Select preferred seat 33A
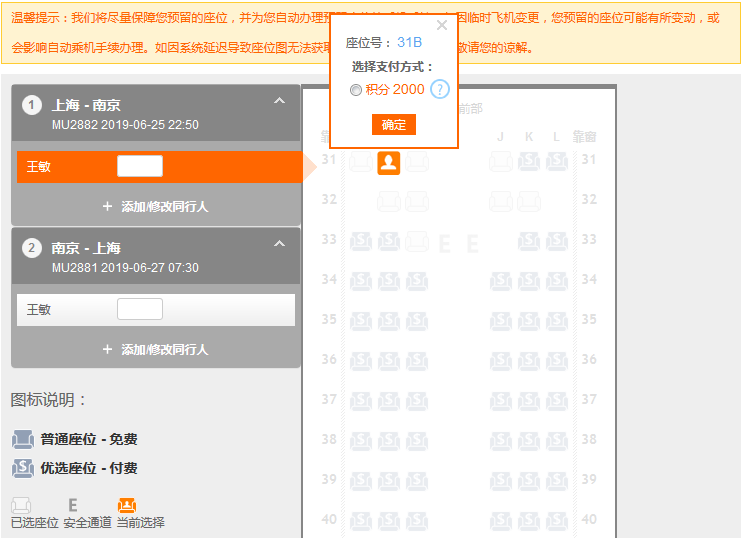 (x=360, y=242)
